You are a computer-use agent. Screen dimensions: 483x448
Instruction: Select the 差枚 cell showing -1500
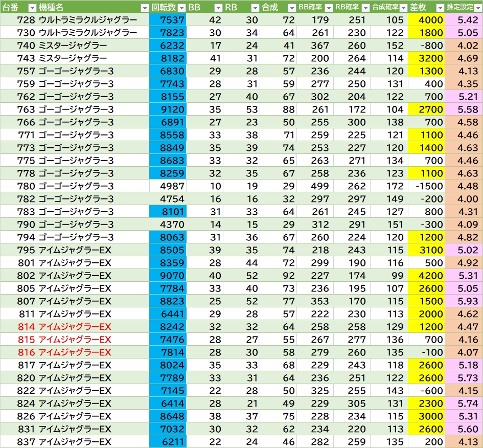pos(426,186)
